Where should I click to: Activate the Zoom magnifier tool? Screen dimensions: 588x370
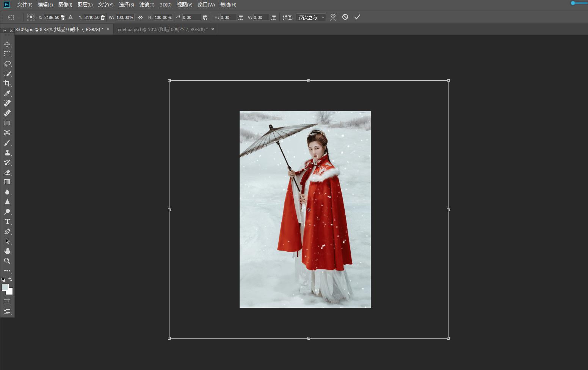click(x=7, y=261)
